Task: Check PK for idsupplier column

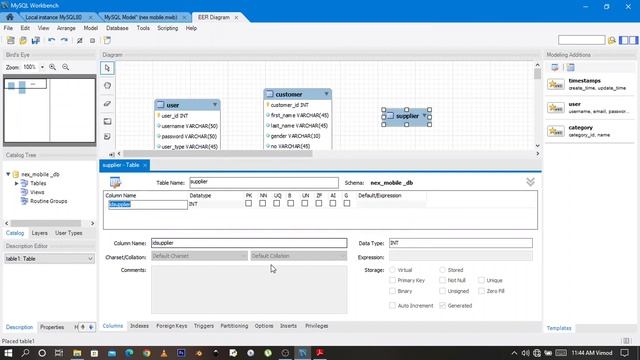Action: pos(249,203)
